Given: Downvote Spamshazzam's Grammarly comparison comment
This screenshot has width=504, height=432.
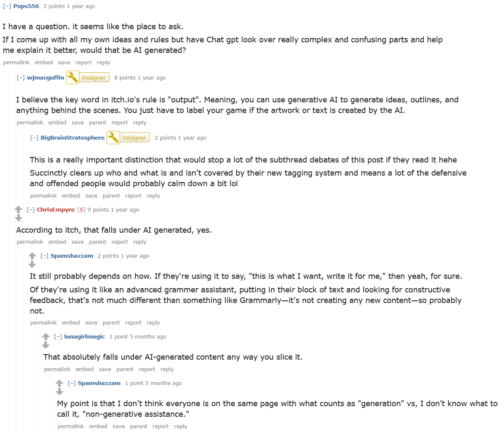Looking at the screenshot, I should [x=32, y=264].
